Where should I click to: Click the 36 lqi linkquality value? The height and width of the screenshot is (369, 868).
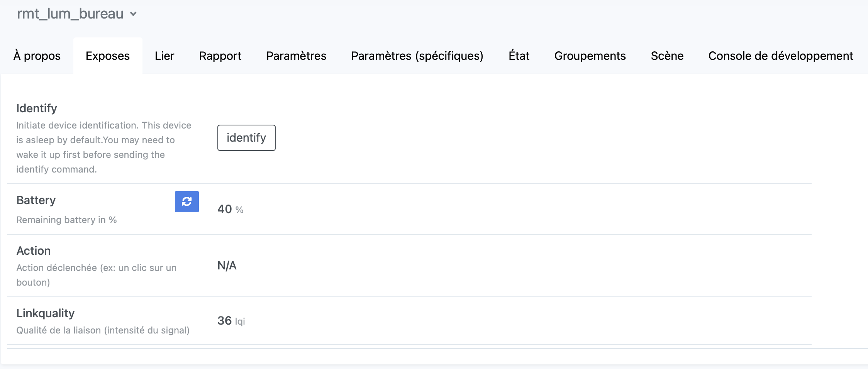pos(231,321)
